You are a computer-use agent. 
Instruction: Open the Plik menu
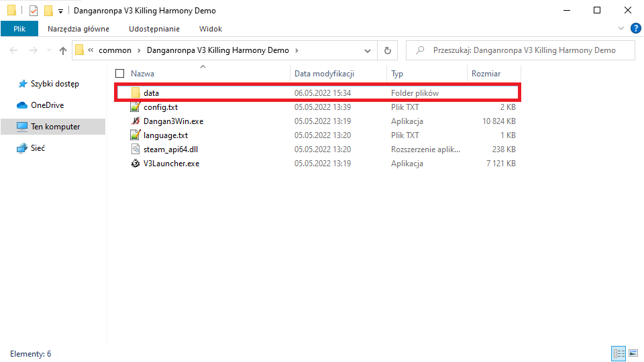tap(19, 29)
